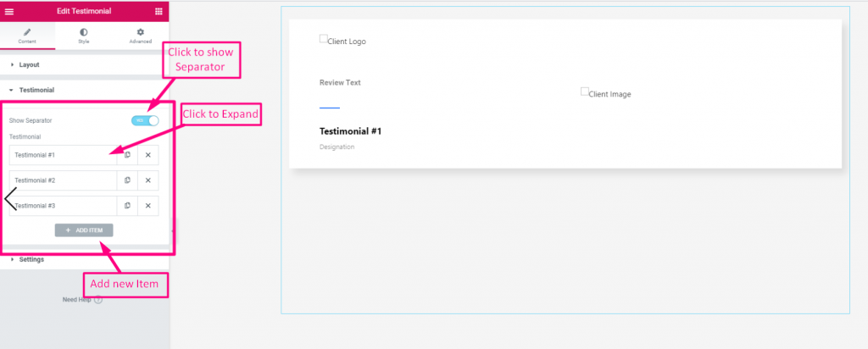Image resolution: width=868 pixels, height=349 pixels.
Task: Expand the Testimonial #2 item
Action: point(63,180)
